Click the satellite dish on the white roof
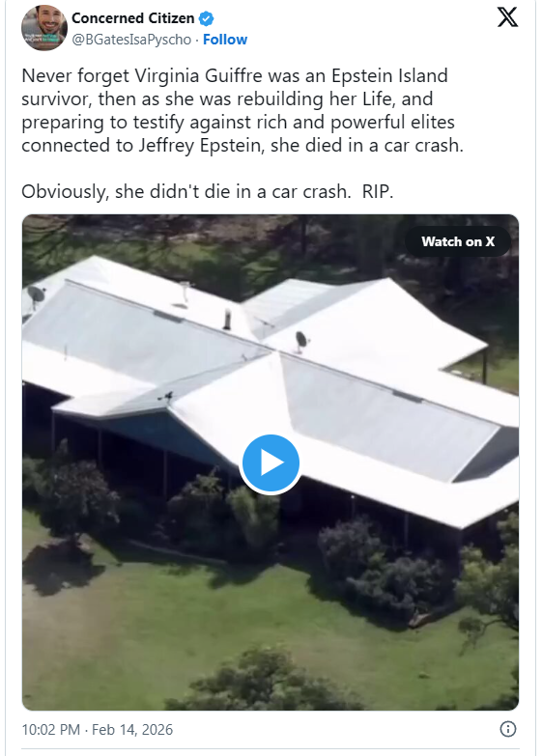 (x=301, y=341)
